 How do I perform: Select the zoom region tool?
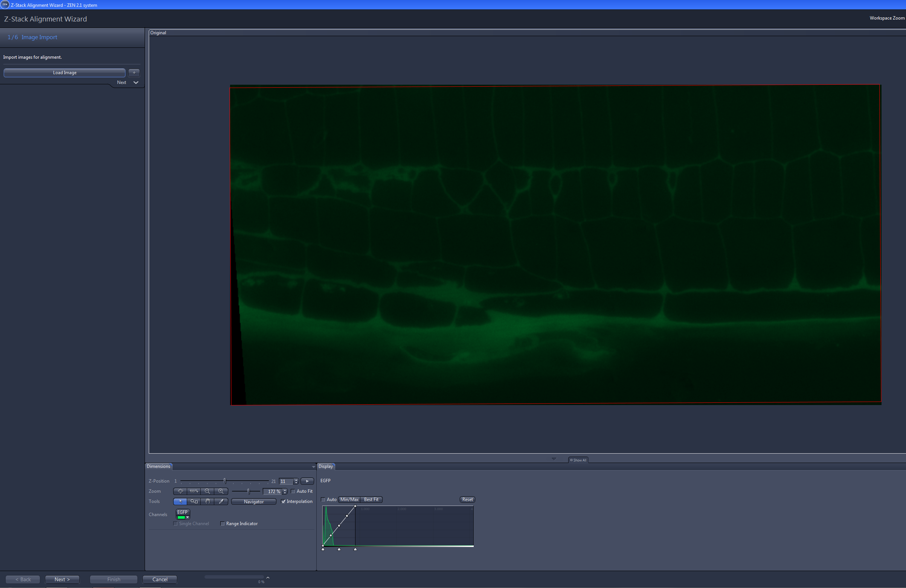coord(194,501)
